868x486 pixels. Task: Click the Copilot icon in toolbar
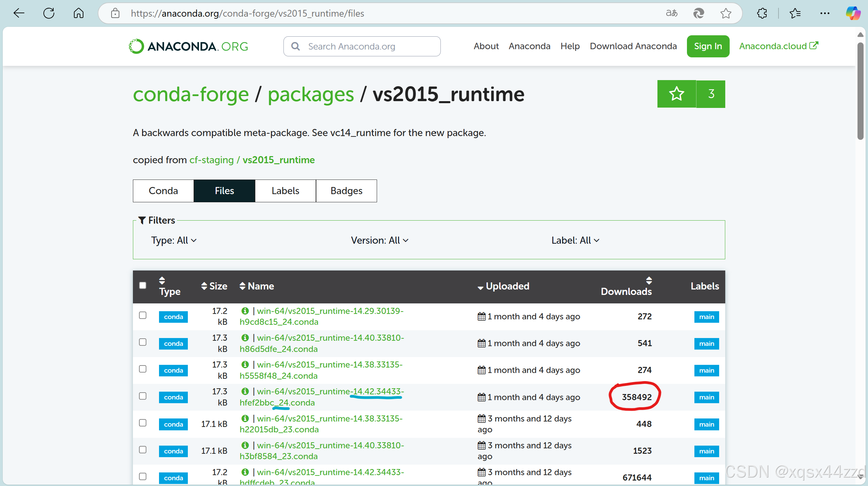(853, 13)
